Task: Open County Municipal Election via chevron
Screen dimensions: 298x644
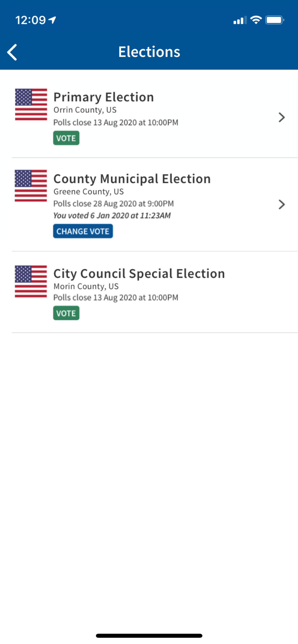Action: point(281,205)
